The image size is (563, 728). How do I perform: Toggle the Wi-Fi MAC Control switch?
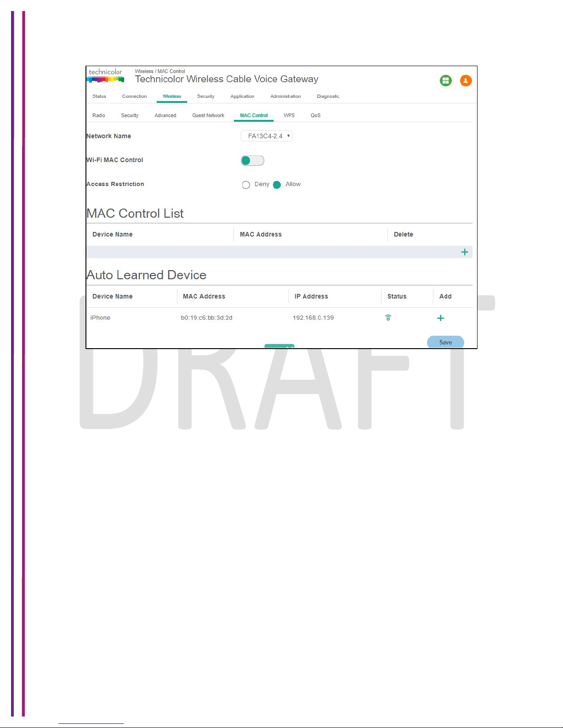[x=252, y=160]
